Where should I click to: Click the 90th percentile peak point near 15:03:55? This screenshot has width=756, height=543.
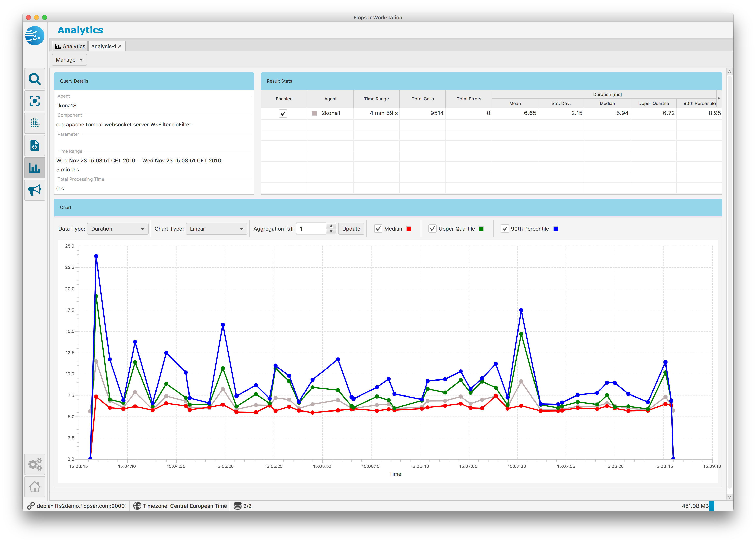[96, 256]
